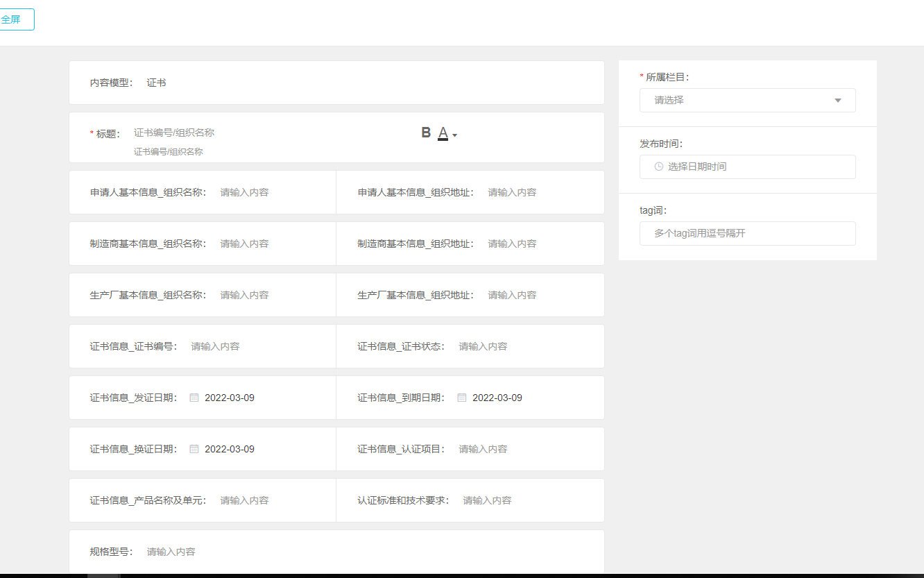This screenshot has height=578, width=924.
Task: Open the 到期日期 date value 2022-03-09
Action: click(x=497, y=398)
